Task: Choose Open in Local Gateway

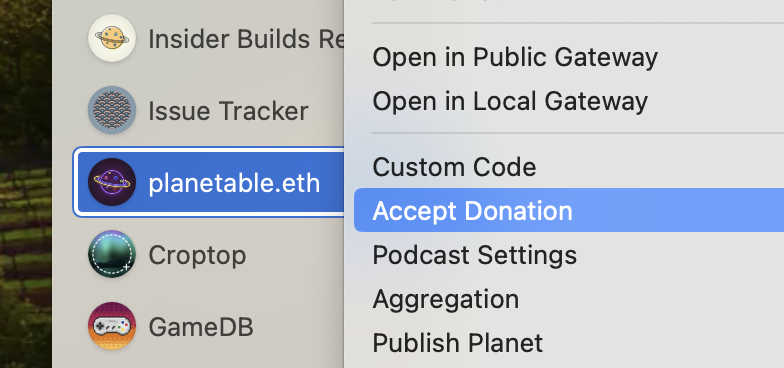Action: (510, 101)
